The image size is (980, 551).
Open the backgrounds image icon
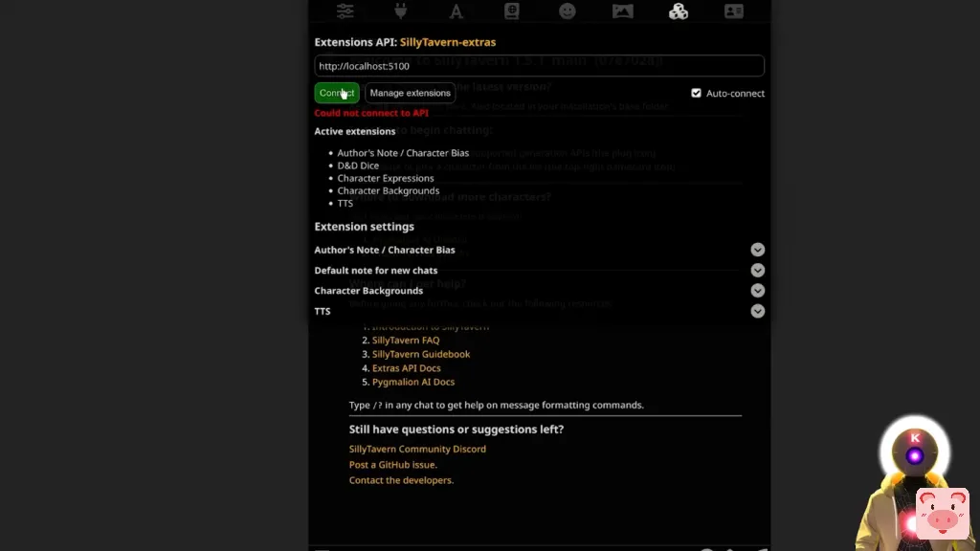[x=622, y=11]
